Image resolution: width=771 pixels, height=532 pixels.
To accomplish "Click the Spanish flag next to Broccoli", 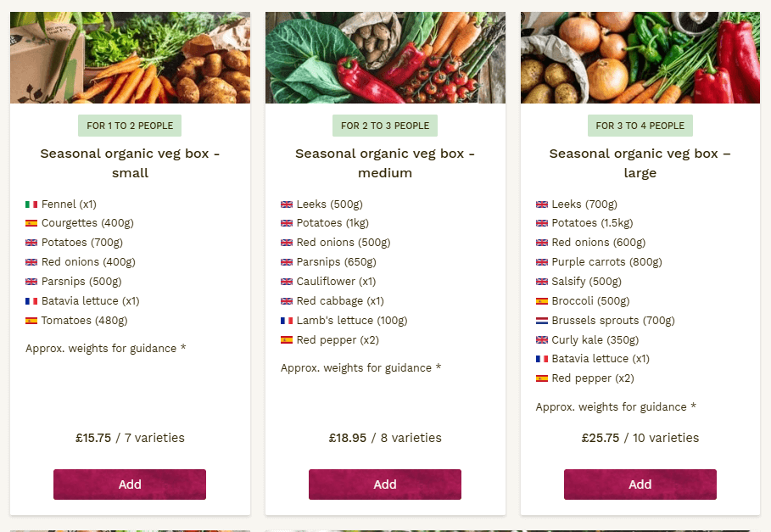I will 542,301.
